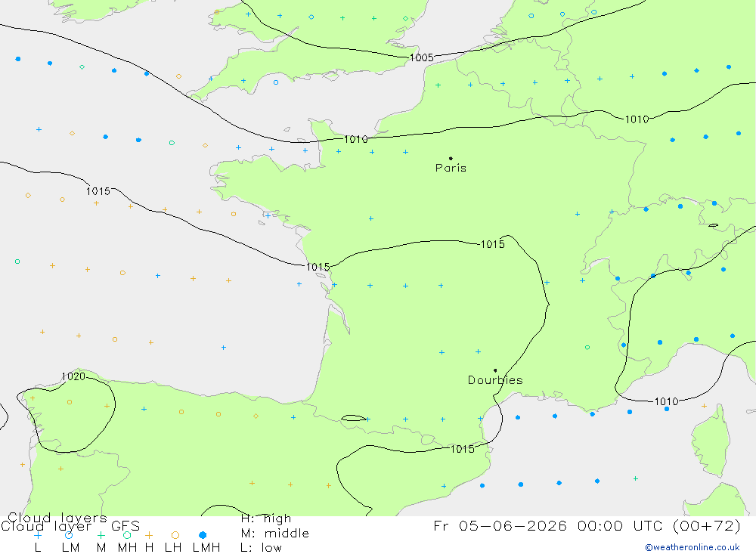The width and height of the screenshot is (756, 554).
Task: Click the 'LH' legend label
Action: tap(173, 548)
